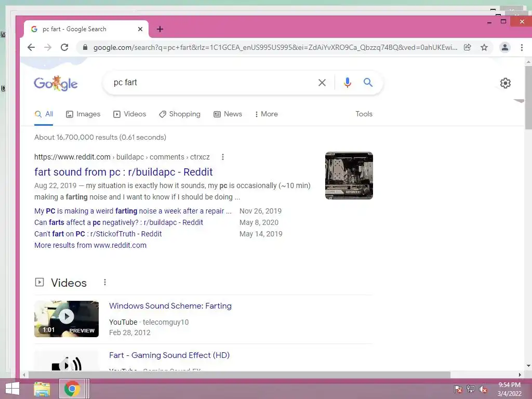Open the Videos section three-dot menu

105,282
